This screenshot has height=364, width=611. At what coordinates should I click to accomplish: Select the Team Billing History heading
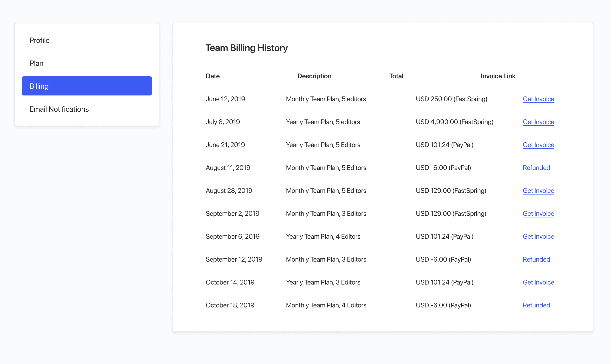(x=246, y=48)
